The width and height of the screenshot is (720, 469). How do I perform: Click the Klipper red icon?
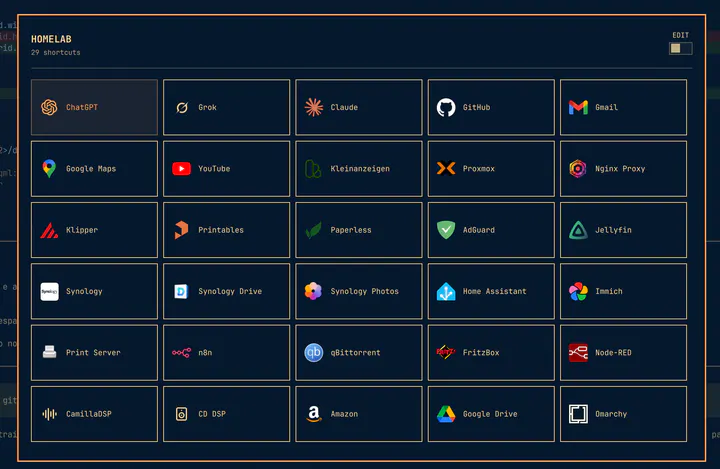click(x=49, y=230)
